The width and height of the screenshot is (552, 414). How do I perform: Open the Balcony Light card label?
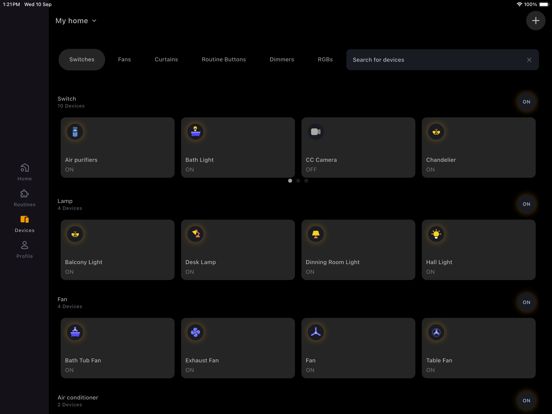point(83,262)
